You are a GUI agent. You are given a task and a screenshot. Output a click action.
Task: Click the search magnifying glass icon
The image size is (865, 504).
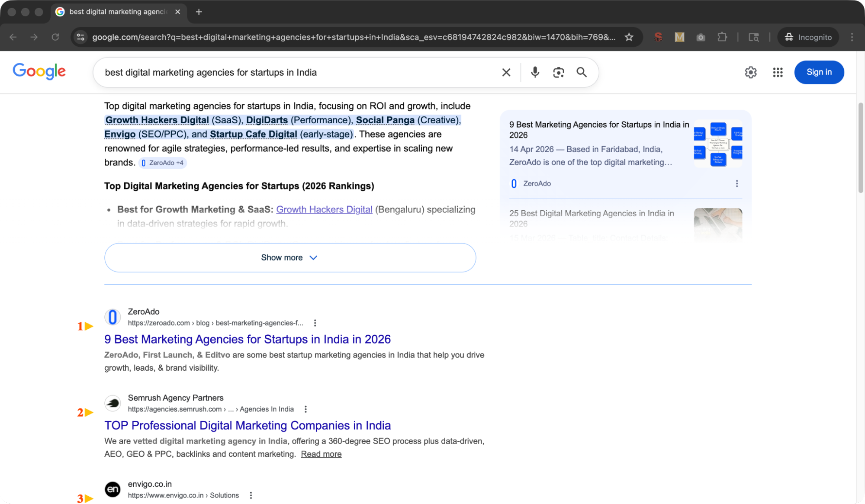(x=582, y=72)
